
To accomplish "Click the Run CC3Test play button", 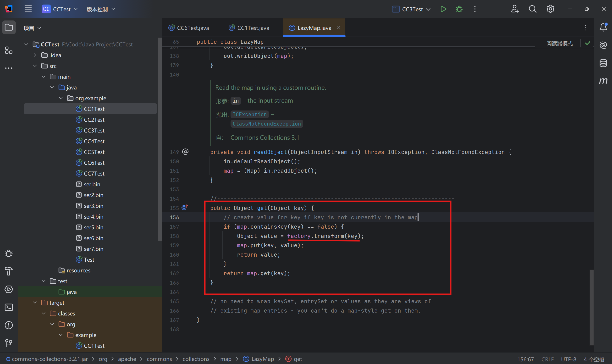I will (443, 9).
